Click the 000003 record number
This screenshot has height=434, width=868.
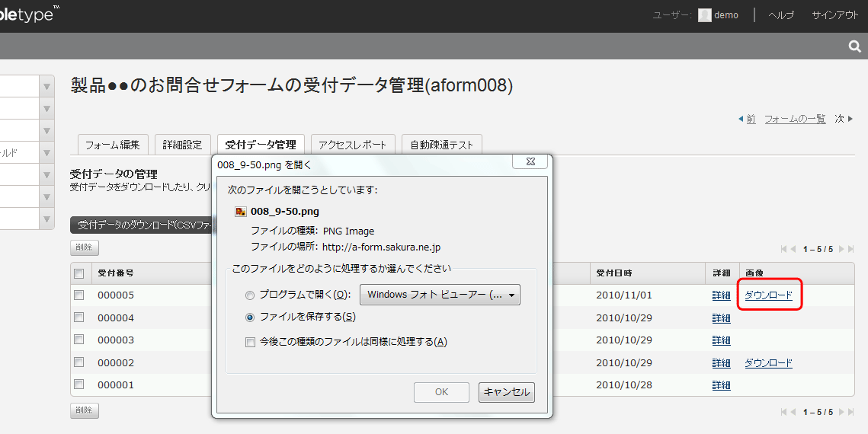point(116,340)
